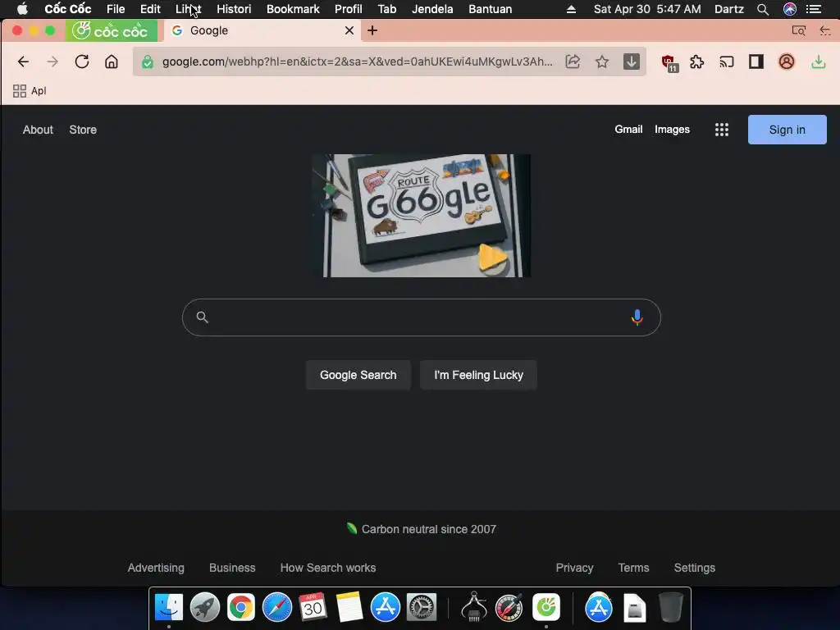Open the tab search icon
The width and height of the screenshot is (840, 630).
(799, 30)
